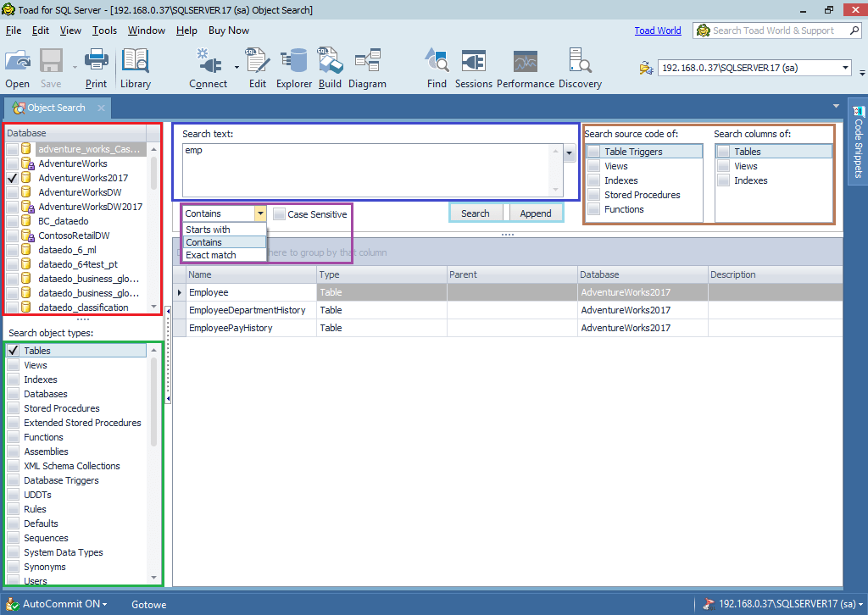Click inside the Search text field
868x615 pixels.
364,169
